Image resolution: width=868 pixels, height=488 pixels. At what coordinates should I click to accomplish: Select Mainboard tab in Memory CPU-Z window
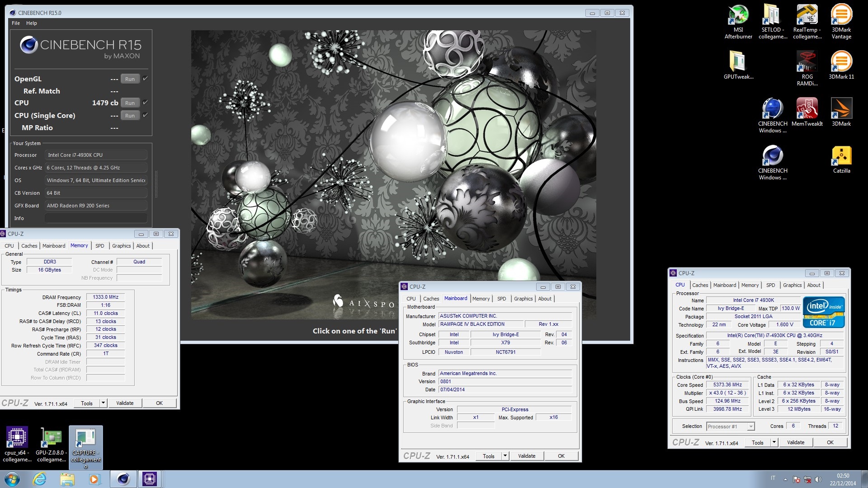(54, 246)
